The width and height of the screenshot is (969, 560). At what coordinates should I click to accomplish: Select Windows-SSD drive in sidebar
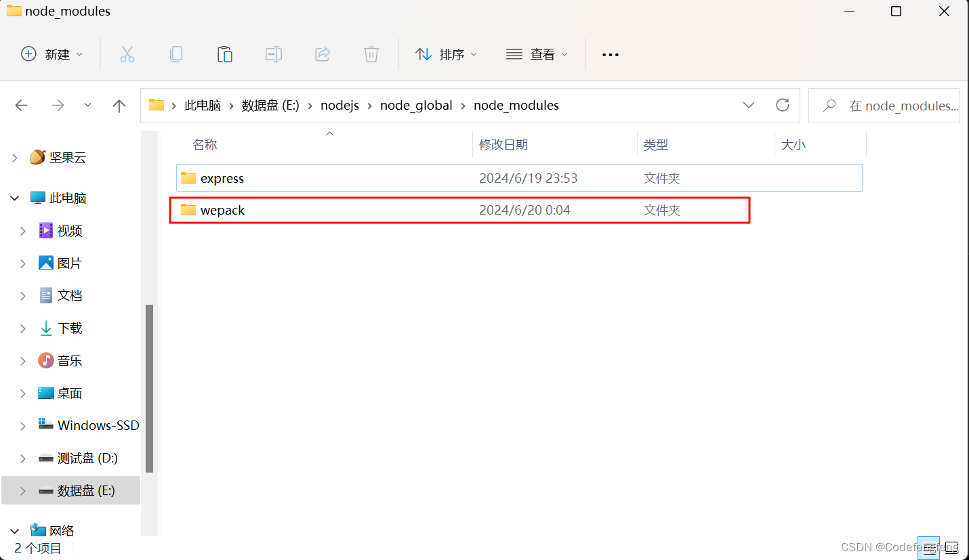pyautogui.click(x=98, y=425)
